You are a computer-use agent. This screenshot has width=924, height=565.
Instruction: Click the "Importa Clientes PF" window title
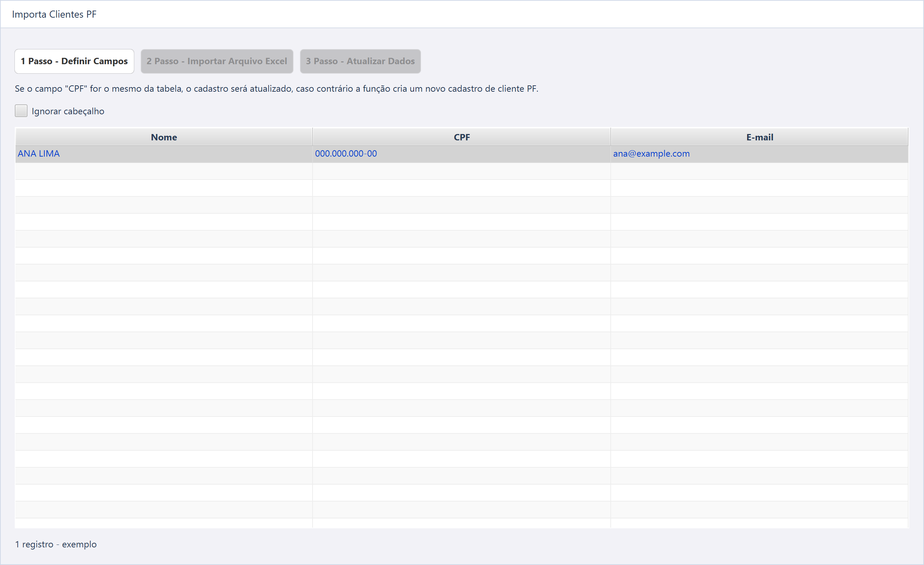[x=54, y=14]
